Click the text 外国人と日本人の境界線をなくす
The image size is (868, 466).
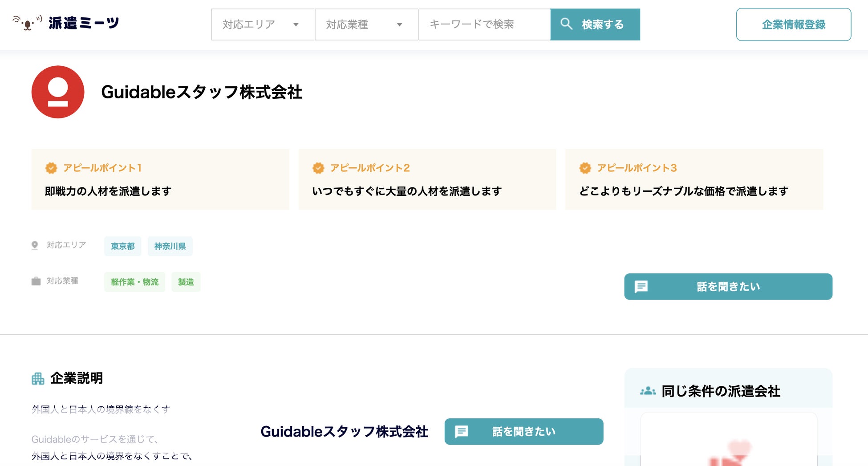(x=101, y=409)
